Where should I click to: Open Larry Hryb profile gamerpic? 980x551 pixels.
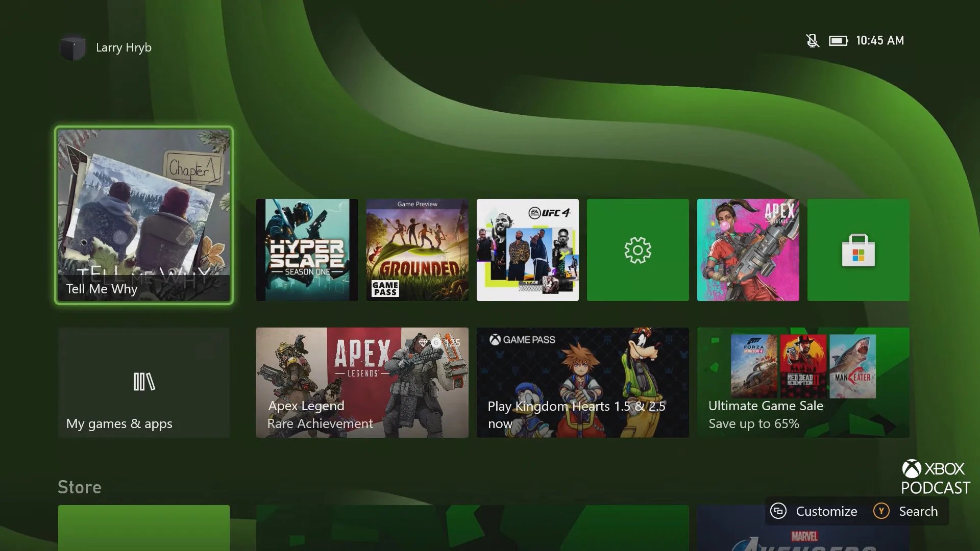(73, 47)
